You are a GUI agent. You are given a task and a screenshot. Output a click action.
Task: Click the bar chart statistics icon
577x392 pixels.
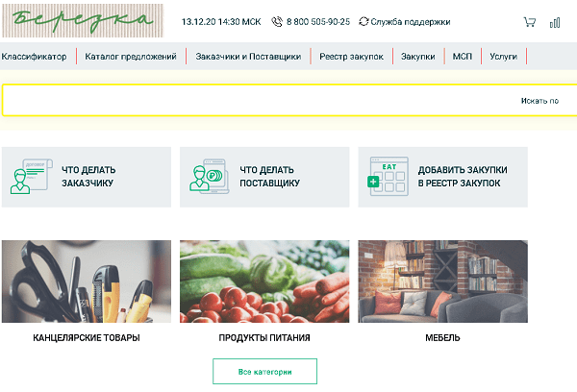tap(555, 23)
